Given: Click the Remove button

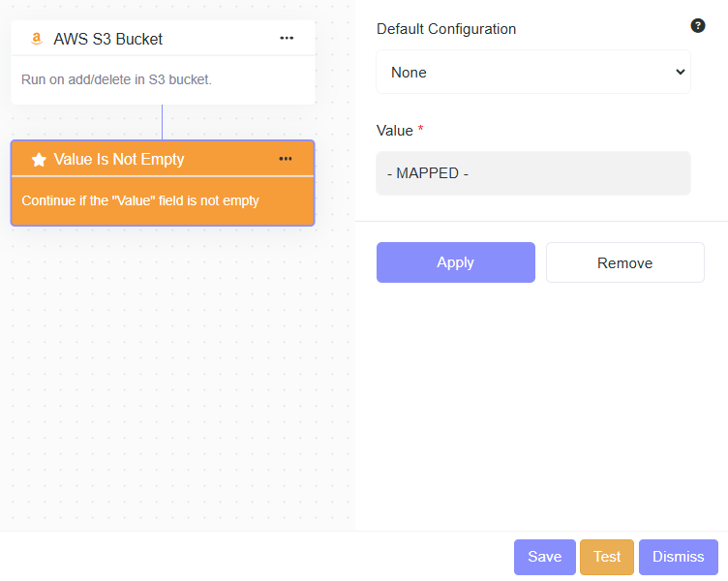Looking at the screenshot, I should click(x=624, y=262).
